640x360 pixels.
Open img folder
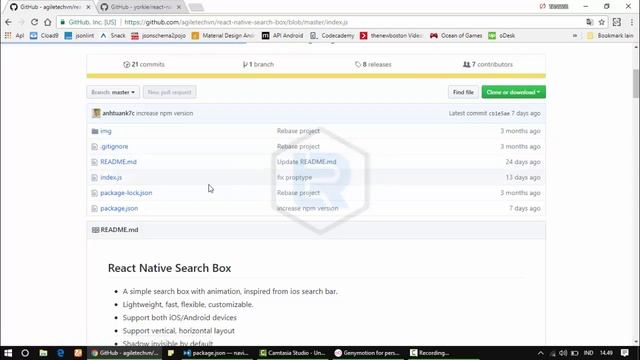[x=106, y=131]
